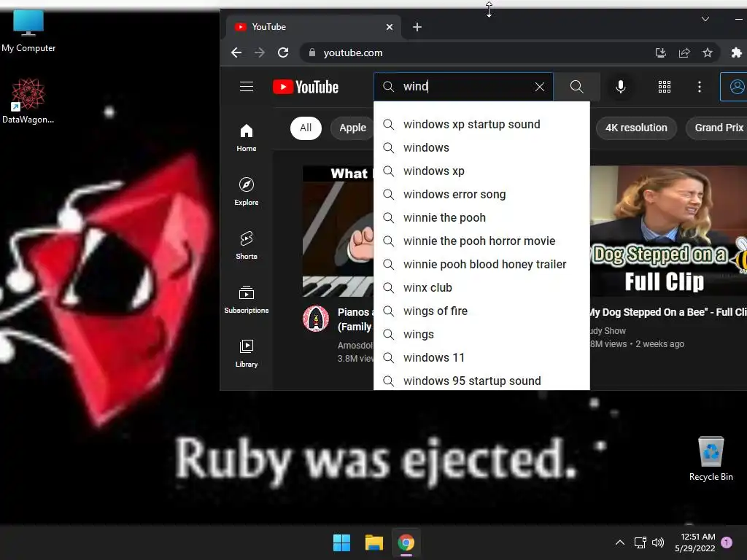Search with your voice microphone
Image resolution: width=747 pixels, height=560 pixels.
[x=620, y=87]
